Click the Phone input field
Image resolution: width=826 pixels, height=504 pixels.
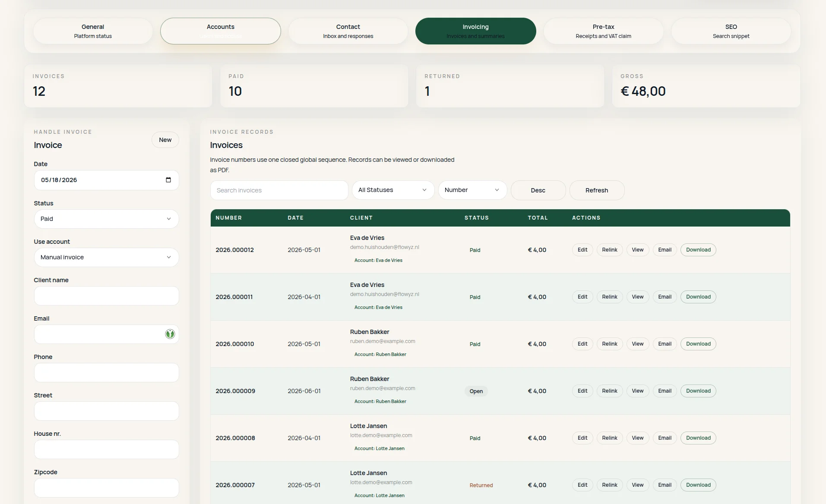pyautogui.click(x=106, y=372)
